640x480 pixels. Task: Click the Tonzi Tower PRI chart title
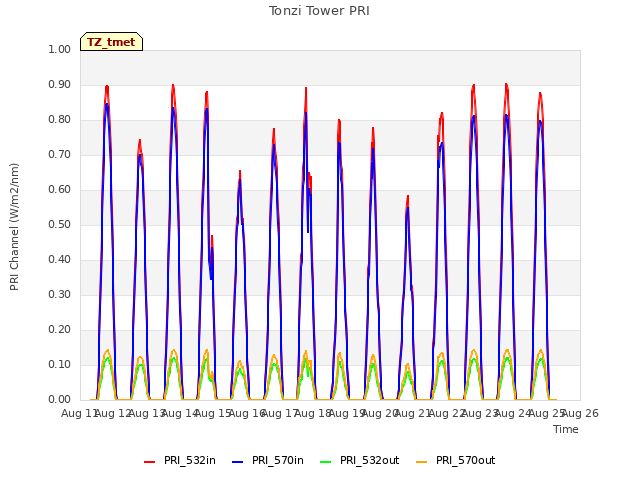(x=319, y=11)
